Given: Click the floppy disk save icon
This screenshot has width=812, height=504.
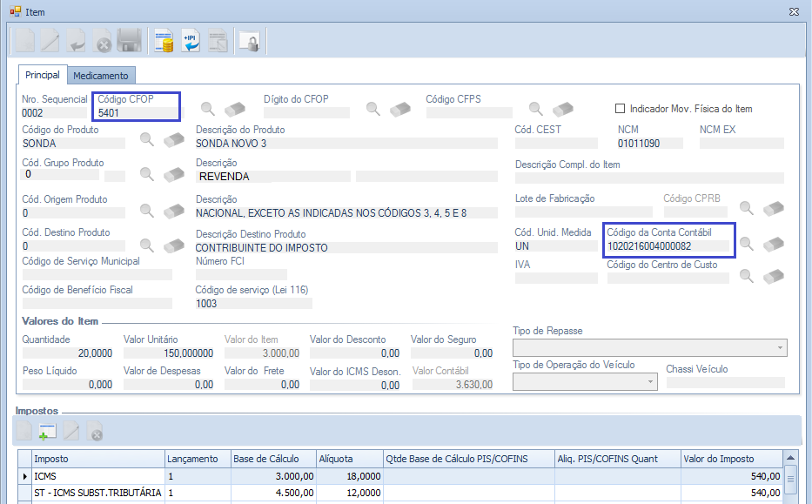Looking at the screenshot, I should tap(129, 41).
